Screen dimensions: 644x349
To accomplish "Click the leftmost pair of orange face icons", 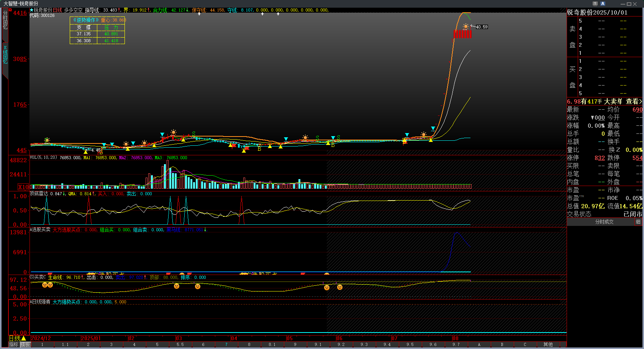I will point(48,285).
